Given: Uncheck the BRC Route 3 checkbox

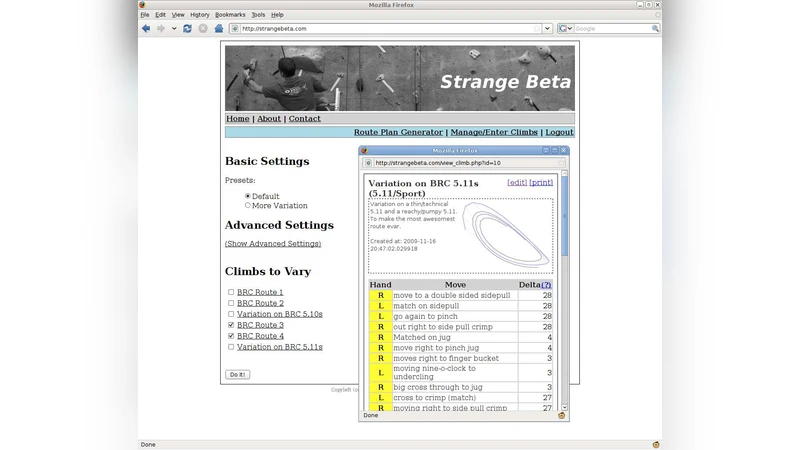Looking at the screenshot, I should tap(231, 325).
